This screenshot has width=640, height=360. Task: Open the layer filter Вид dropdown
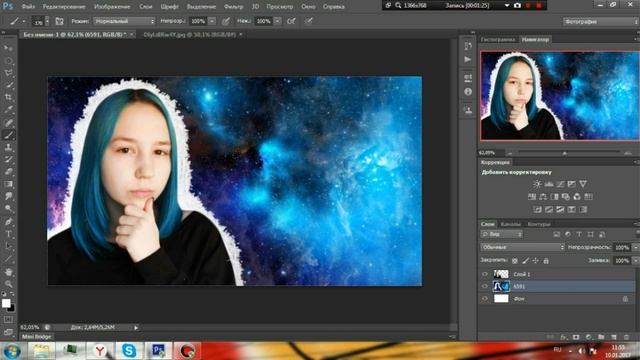coord(502,234)
